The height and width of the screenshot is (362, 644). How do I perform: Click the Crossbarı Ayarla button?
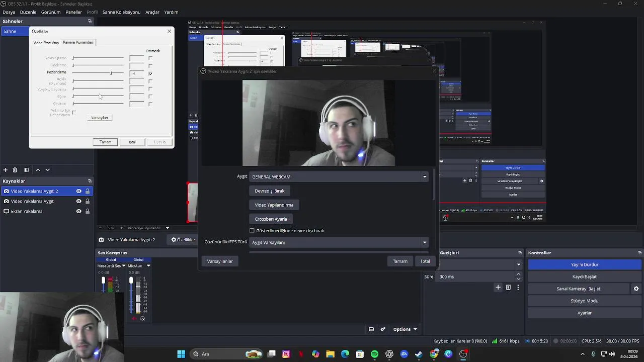[x=271, y=219]
